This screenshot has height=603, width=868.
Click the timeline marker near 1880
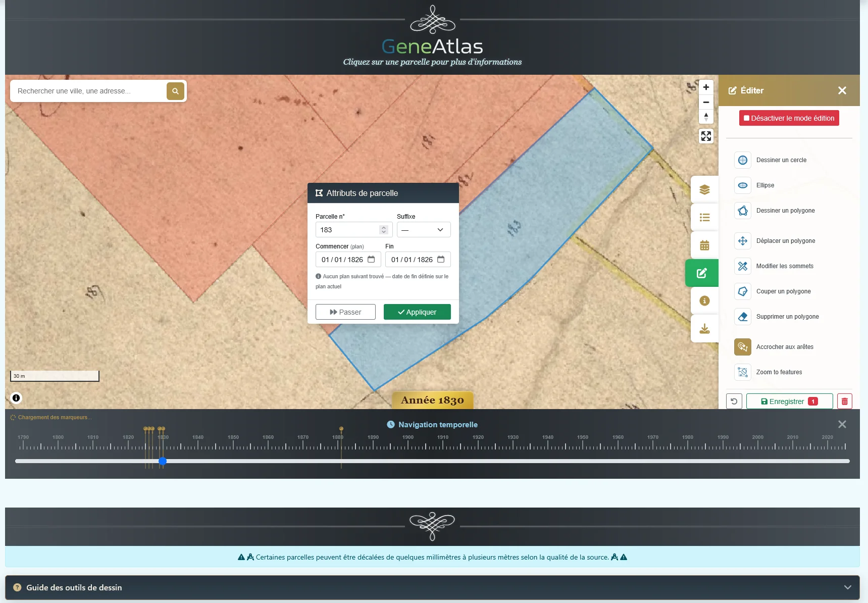coord(341,430)
